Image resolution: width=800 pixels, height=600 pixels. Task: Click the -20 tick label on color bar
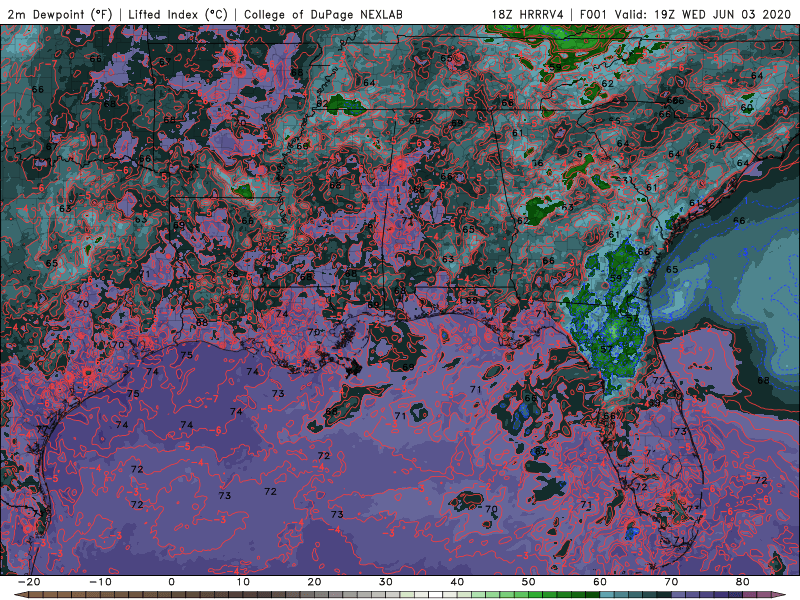[x=29, y=582]
